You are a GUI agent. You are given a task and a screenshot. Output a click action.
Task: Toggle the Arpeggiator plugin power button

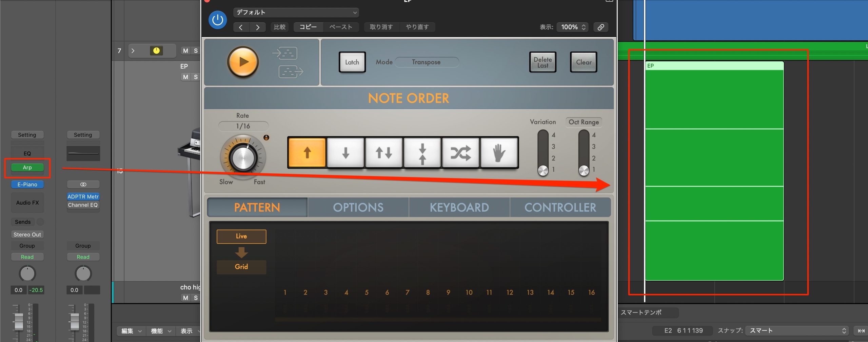pos(217,20)
